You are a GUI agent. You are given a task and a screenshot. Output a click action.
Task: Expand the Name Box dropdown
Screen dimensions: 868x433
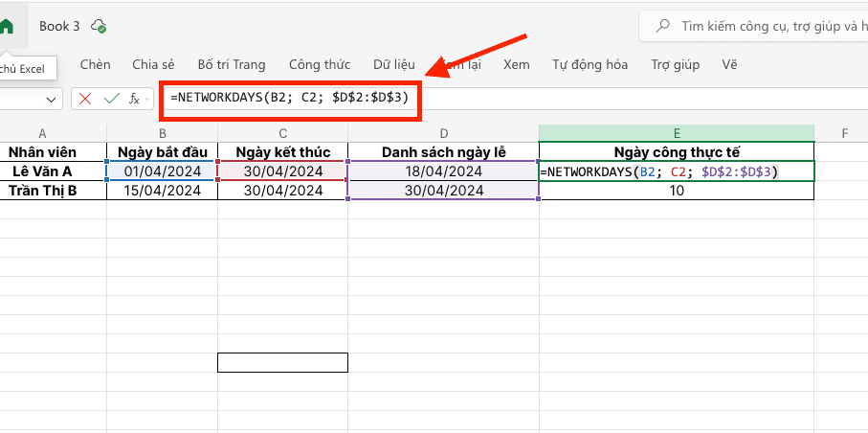[52, 100]
